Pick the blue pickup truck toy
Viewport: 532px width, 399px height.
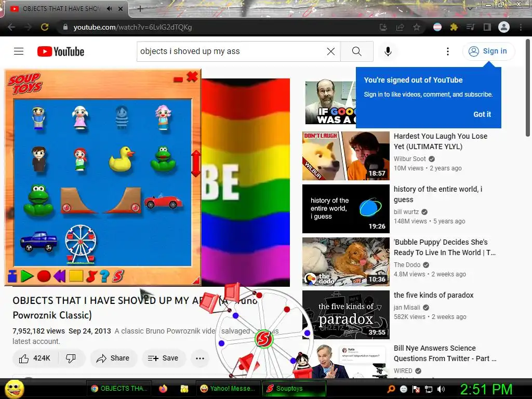(x=38, y=242)
